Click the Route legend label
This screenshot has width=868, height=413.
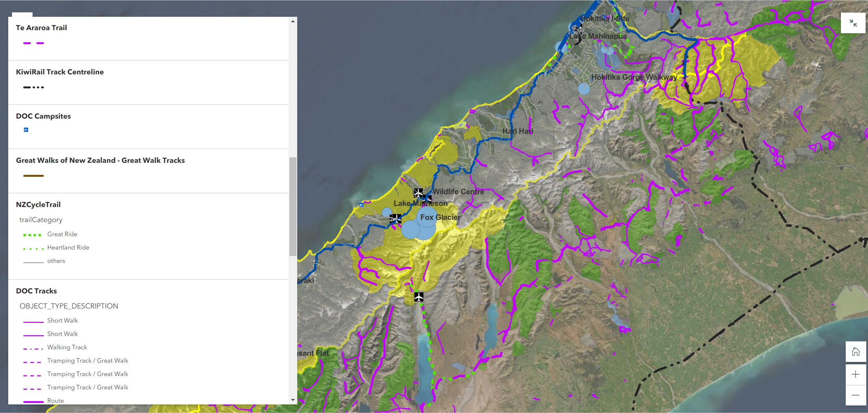56,401
